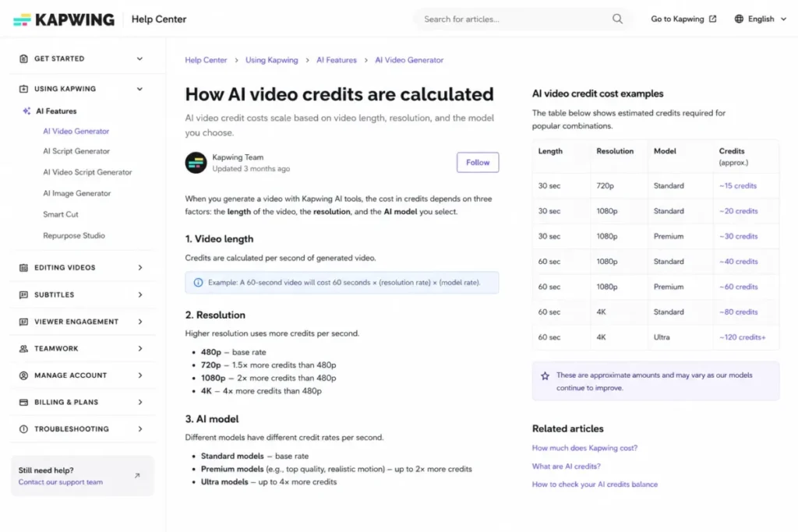The image size is (798, 532).
Task: Collapse the Get Started section chevron
Action: (x=139, y=58)
